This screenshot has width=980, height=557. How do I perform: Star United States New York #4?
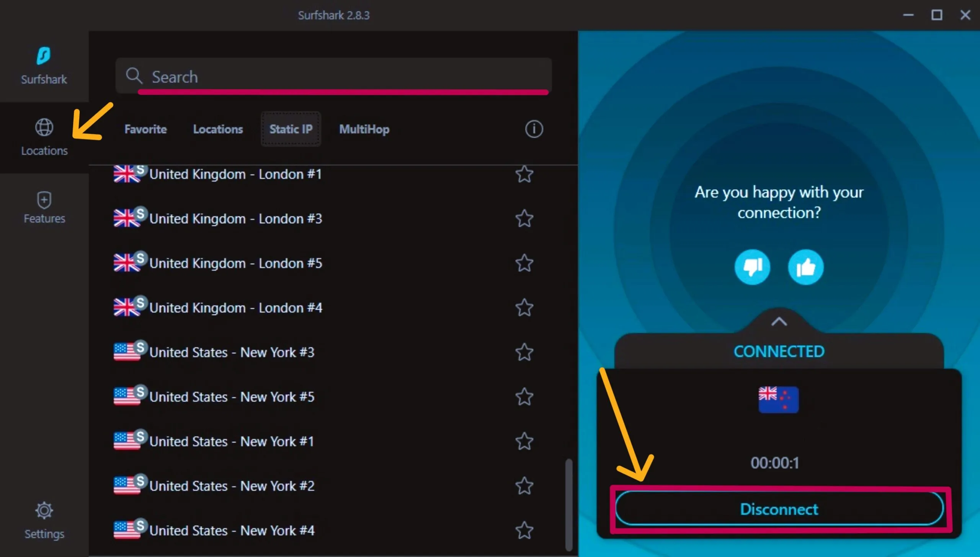[x=524, y=531]
